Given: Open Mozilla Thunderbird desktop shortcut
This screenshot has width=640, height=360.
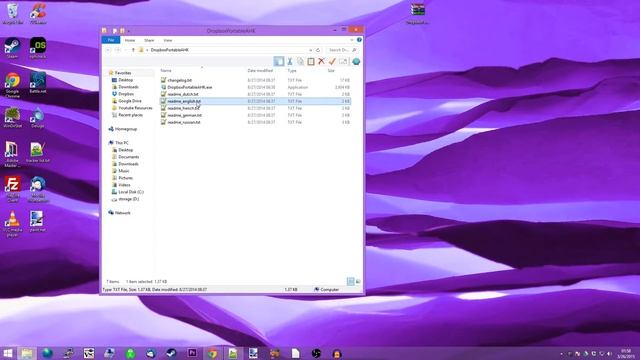Looking at the screenshot, I should tap(38, 189).
